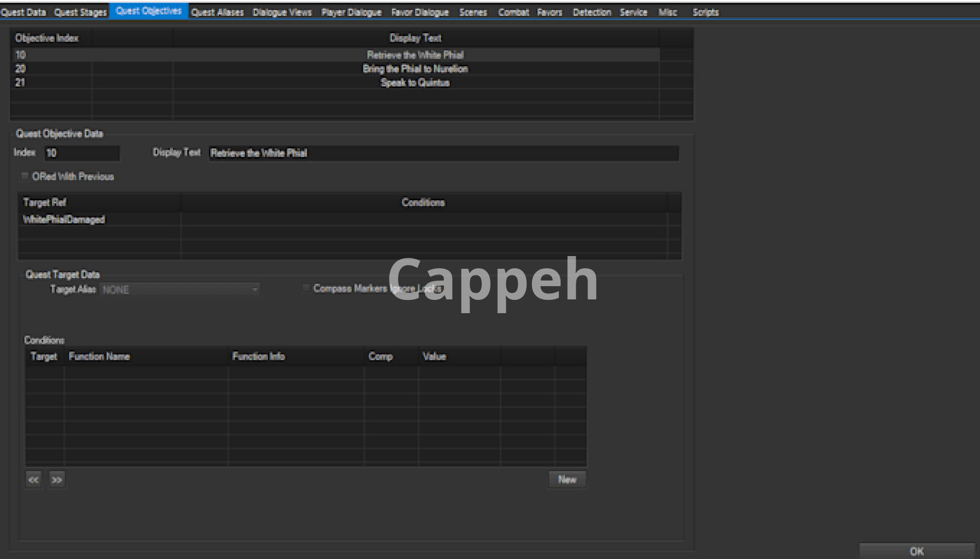This screenshot has height=559, width=980.
Task: Click the New condition button
Action: 567,480
